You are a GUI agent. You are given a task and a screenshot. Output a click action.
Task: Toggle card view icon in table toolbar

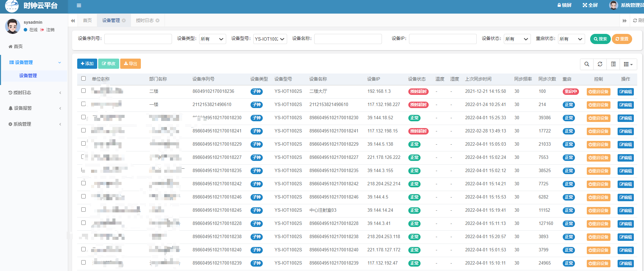(x=613, y=64)
